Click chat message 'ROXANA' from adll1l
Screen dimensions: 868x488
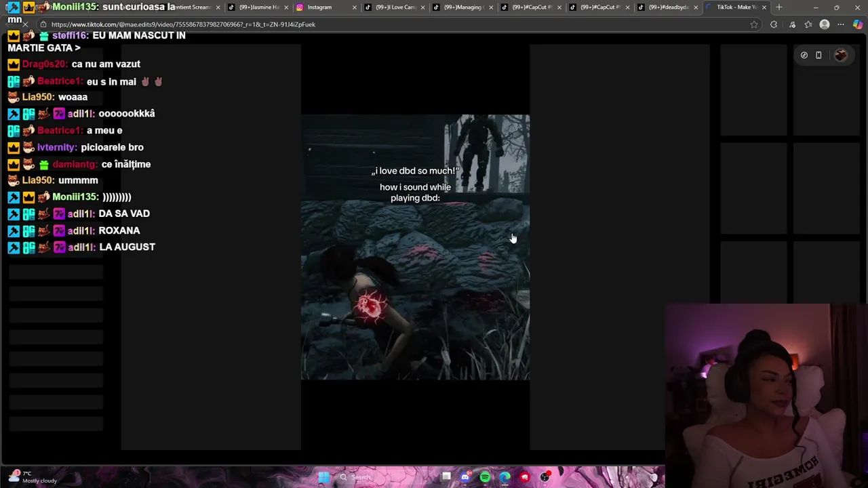pyautogui.click(x=119, y=230)
